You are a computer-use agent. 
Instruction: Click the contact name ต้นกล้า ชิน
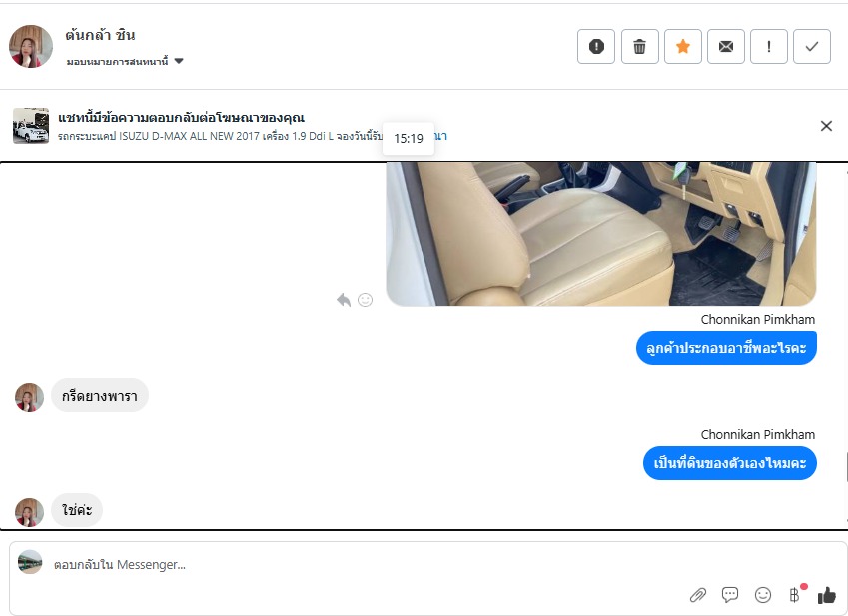(100, 35)
